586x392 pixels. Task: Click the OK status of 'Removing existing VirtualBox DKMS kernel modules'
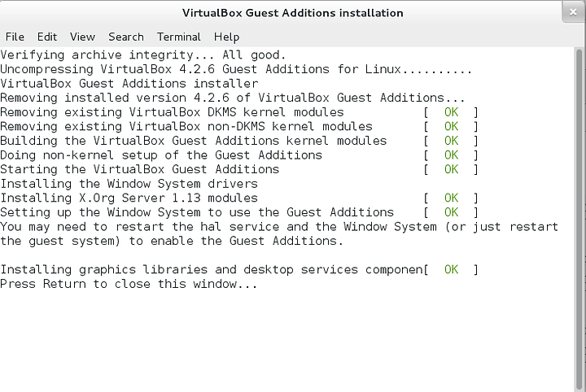452,112
